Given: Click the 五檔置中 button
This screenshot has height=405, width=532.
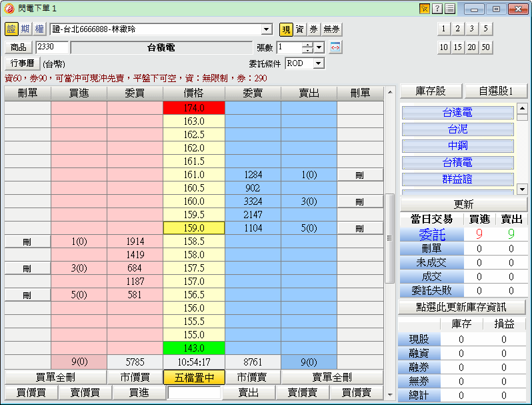Looking at the screenshot, I should click(x=193, y=378).
